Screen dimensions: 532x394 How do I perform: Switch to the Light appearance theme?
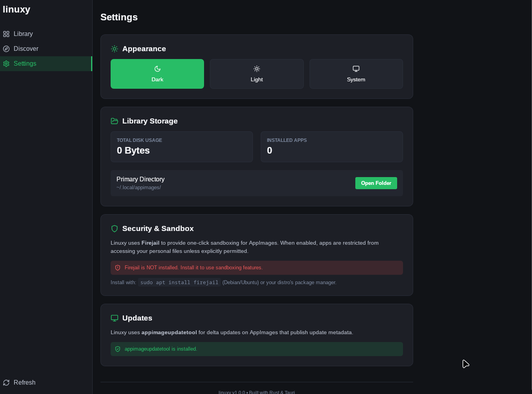click(x=257, y=74)
